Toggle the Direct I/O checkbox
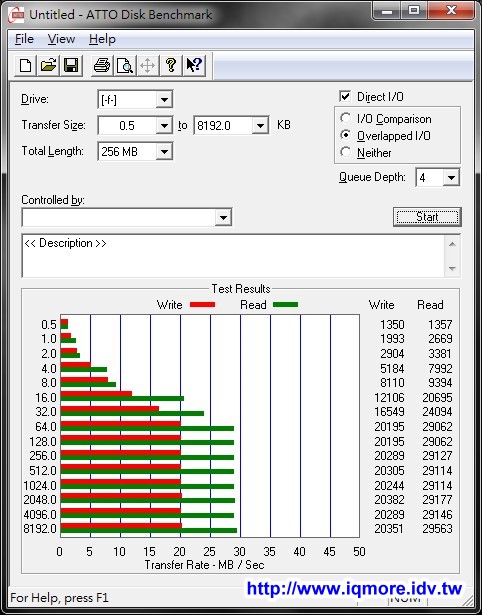The width and height of the screenshot is (482, 615). click(x=345, y=96)
